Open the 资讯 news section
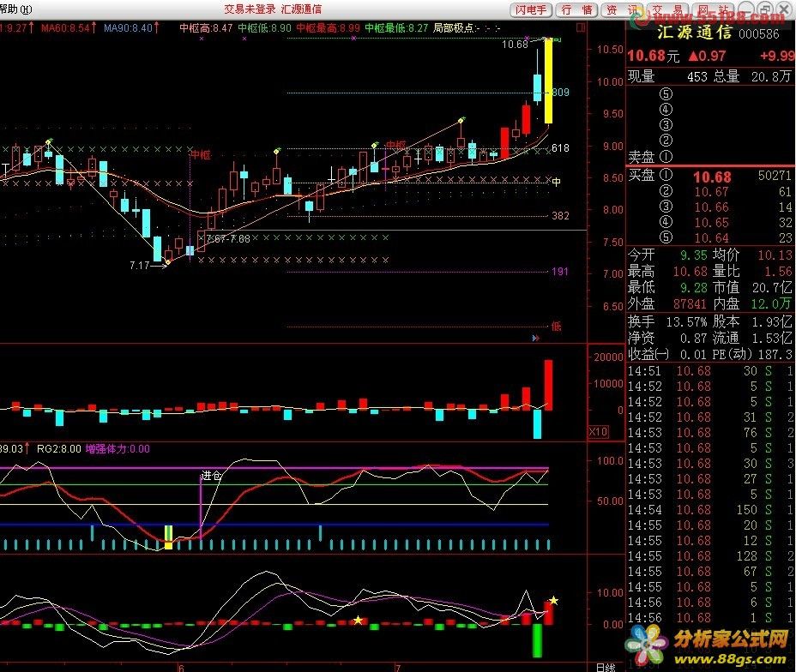The image size is (796, 672). point(622,9)
